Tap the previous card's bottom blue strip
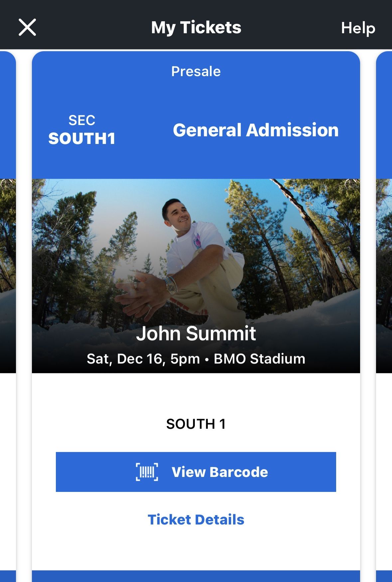 point(7,577)
